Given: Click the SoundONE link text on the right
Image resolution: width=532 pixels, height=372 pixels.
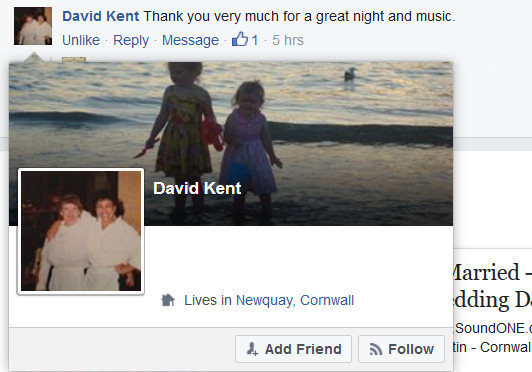Looking at the screenshot, I should [493, 328].
